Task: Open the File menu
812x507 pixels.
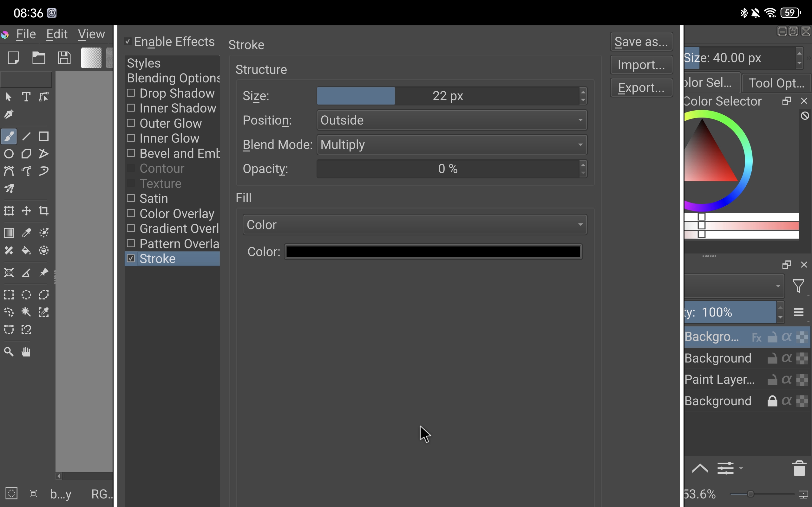Action: 26,34
